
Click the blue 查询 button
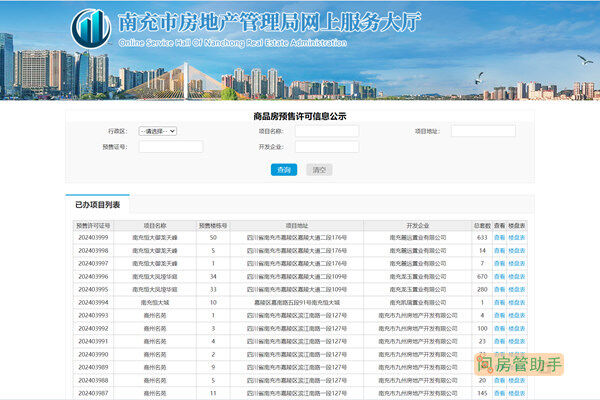point(284,170)
